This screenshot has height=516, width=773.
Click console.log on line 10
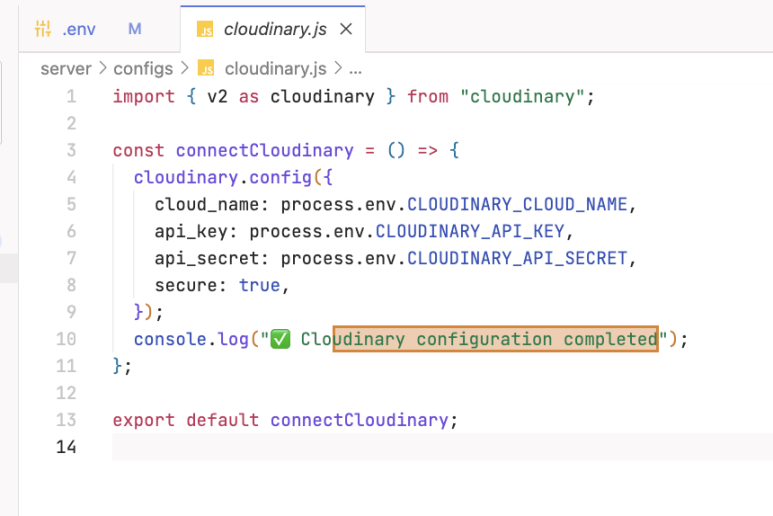191,339
